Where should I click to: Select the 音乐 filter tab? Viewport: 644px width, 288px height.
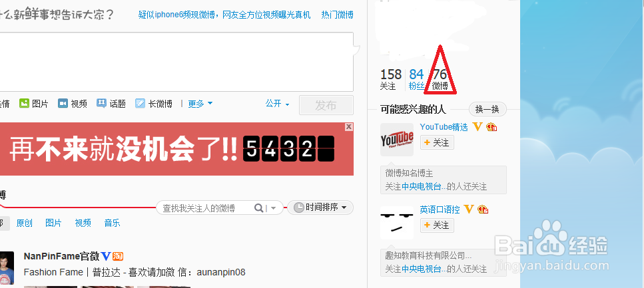coord(112,223)
